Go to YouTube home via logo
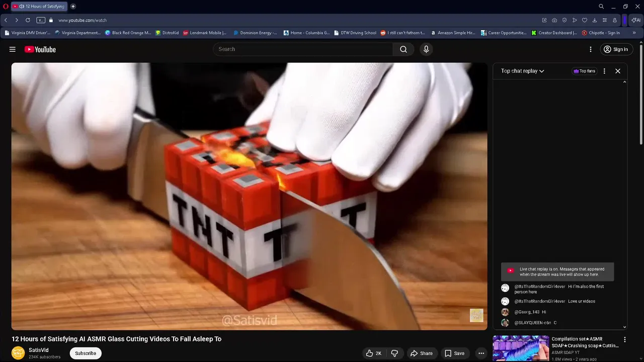 click(40, 49)
